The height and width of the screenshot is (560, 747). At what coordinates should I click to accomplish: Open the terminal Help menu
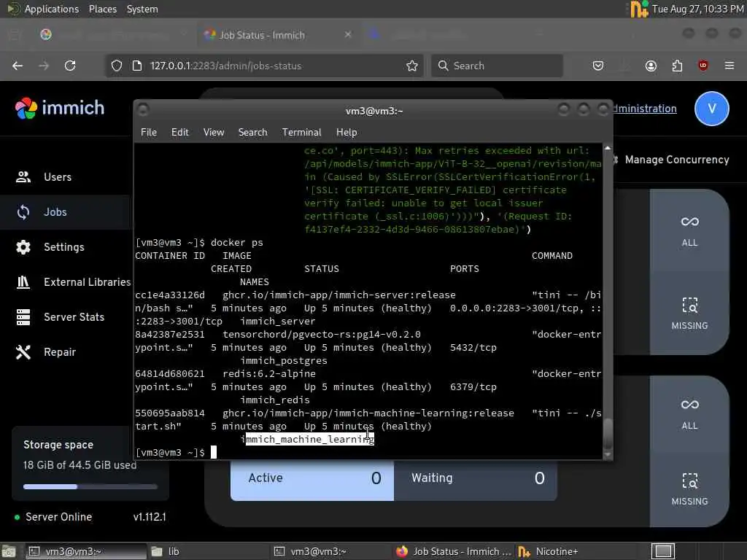click(347, 133)
